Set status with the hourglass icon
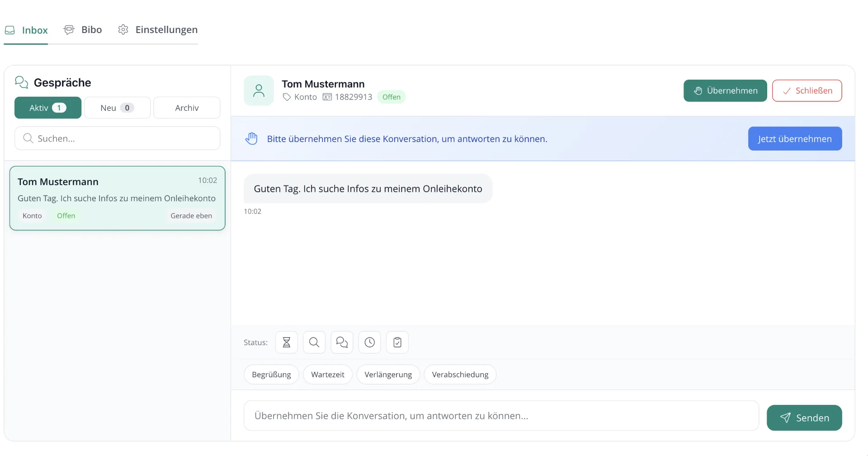The height and width of the screenshot is (456, 868). pos(287,342)
